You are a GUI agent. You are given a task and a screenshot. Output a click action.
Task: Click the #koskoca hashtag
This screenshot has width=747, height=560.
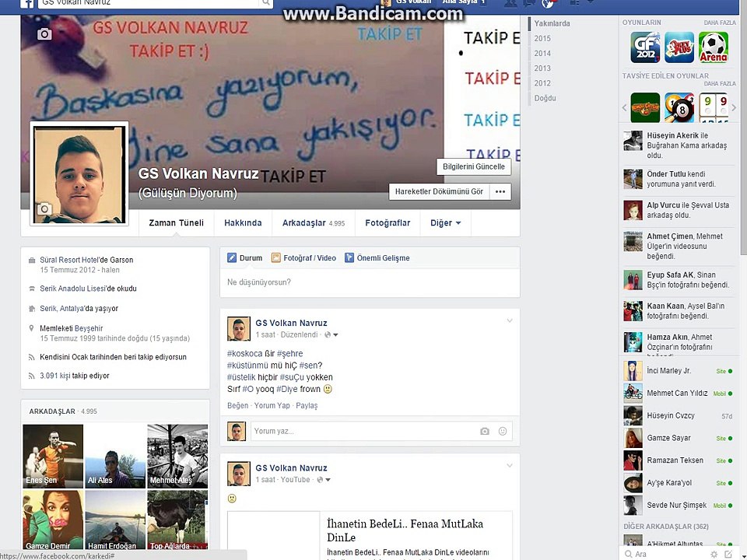pos(245,353)
